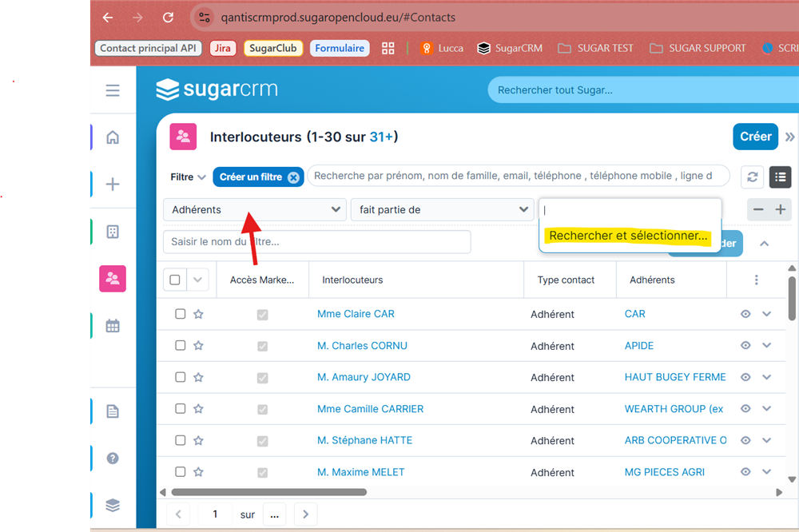Preview the M. Charles CORNU record (eye icon)
This screenshot has width=799, height=532.
point(745,346)
